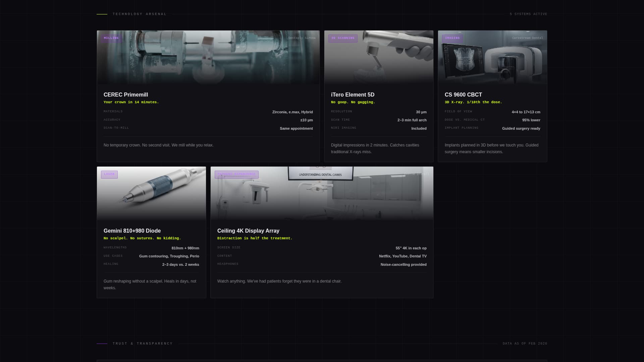Click the SCREEN SIZE spec label
Viewport: 644px width, 362px height.
229,248
